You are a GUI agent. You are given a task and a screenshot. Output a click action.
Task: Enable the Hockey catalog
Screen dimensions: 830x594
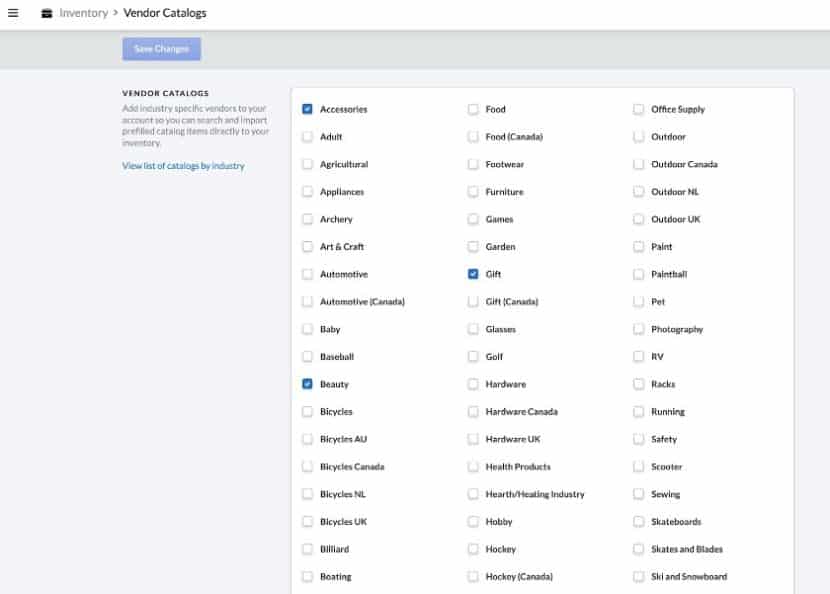coord(473,548)
